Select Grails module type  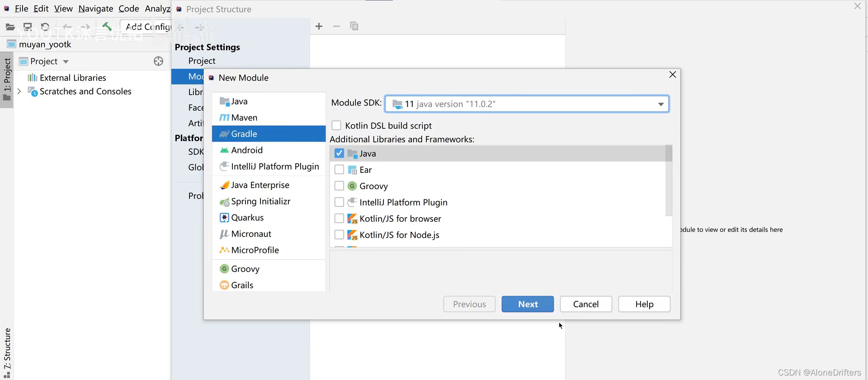269,285
